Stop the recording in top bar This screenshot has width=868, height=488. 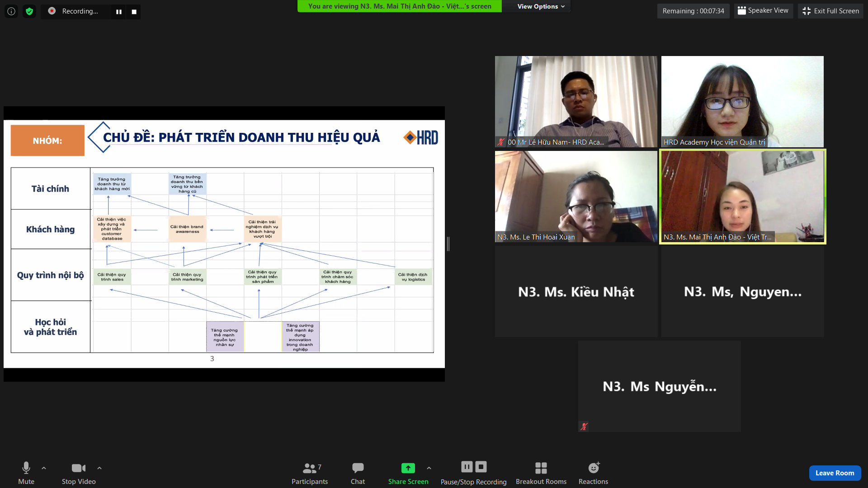134,12
